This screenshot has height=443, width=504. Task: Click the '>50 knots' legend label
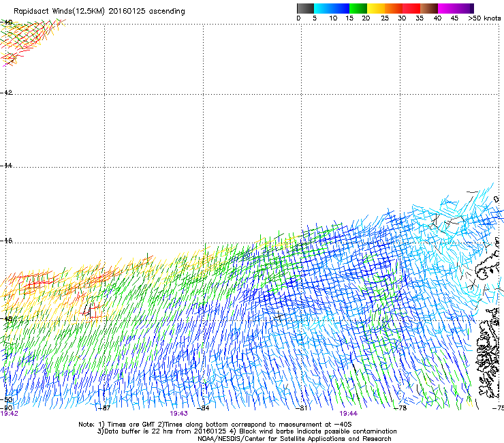[x=484, y=18]
